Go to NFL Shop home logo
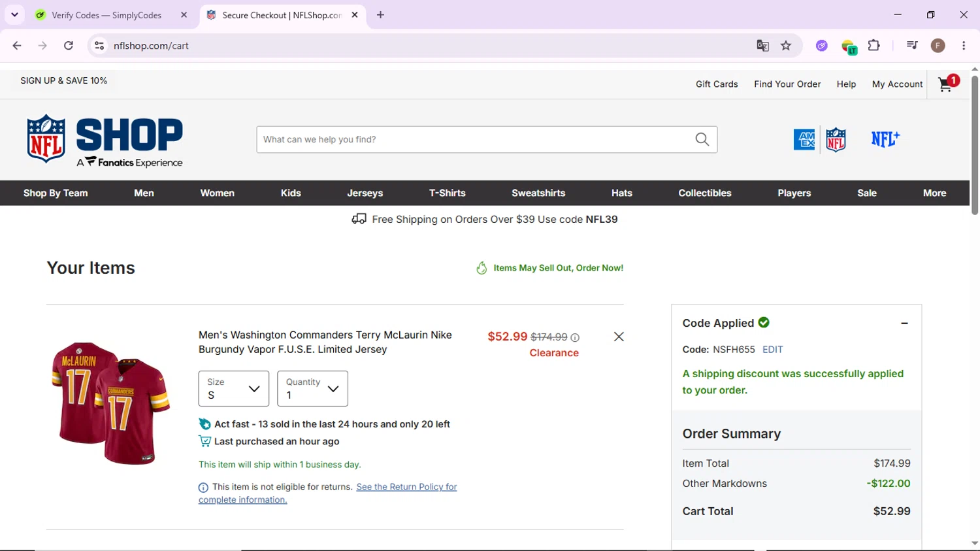This screenshot has height=551, width=980. [x=105, y=141]
